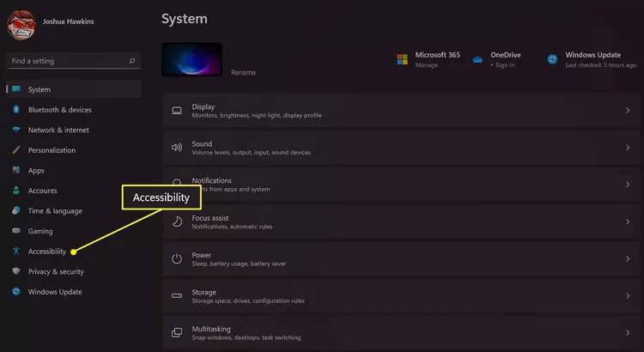
Task: Click the Multitasking windows icon
Action: [177, 333]
